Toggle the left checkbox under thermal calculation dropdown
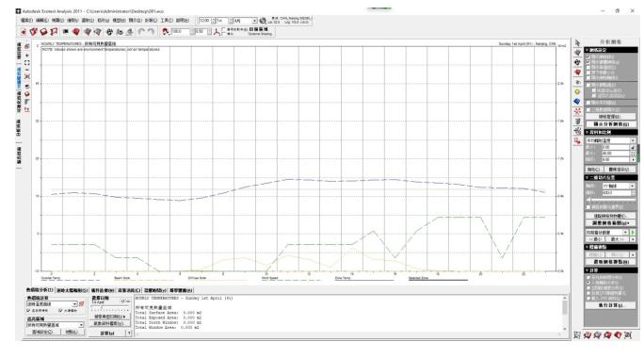The width and height of the screenshot is (644, 358). [28, 310]
